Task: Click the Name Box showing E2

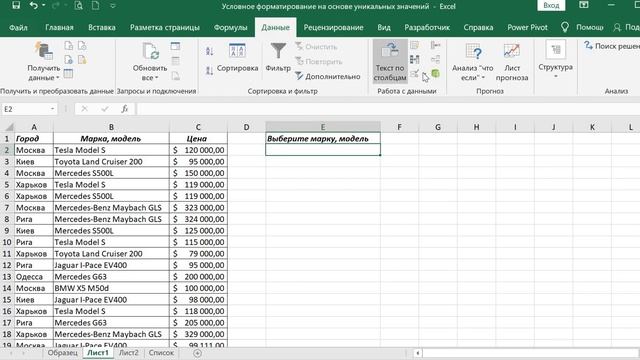Action: click(25, 109)
